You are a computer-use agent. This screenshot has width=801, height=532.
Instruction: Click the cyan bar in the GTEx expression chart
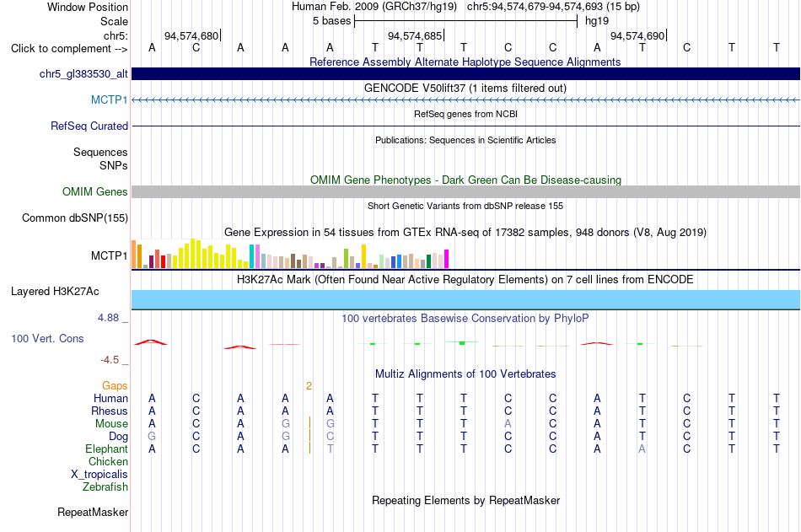(251, 256)
